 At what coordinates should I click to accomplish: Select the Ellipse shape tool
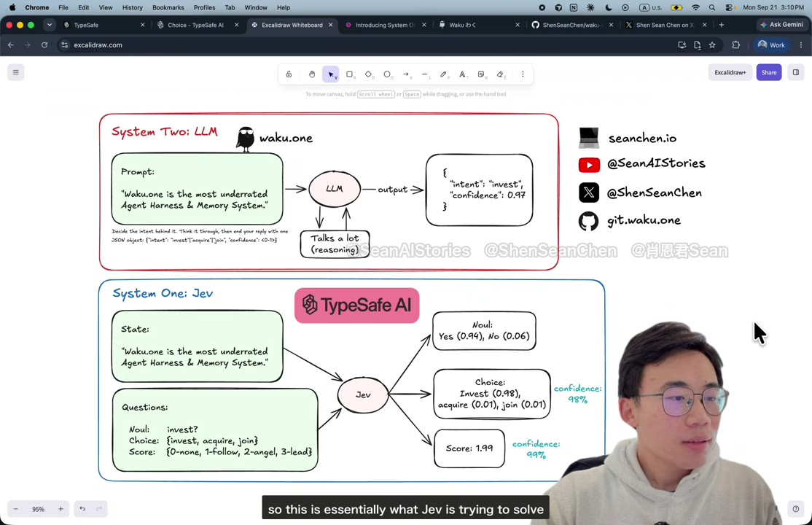(387, 74)
